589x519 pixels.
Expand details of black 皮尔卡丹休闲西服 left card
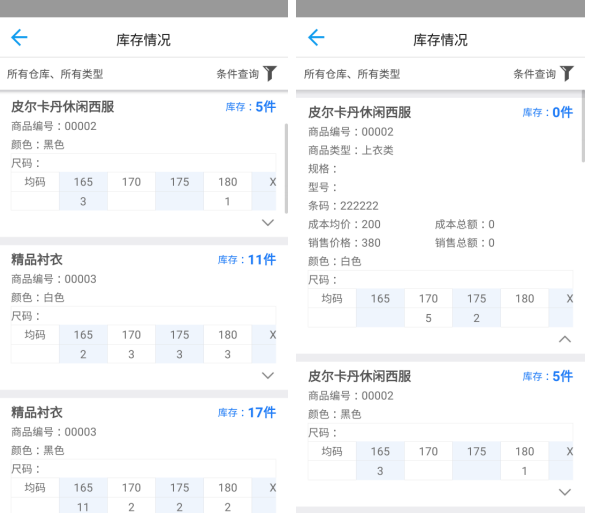[x=267, y=223]
